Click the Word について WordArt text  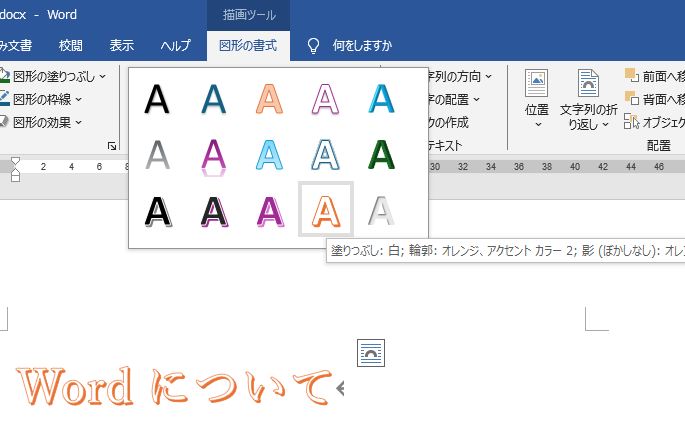pyautogui.click(x=175, y=387)
